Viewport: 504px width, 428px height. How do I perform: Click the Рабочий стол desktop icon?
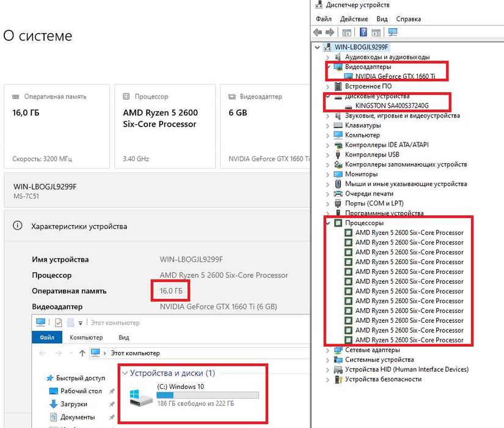click(53, 391)
